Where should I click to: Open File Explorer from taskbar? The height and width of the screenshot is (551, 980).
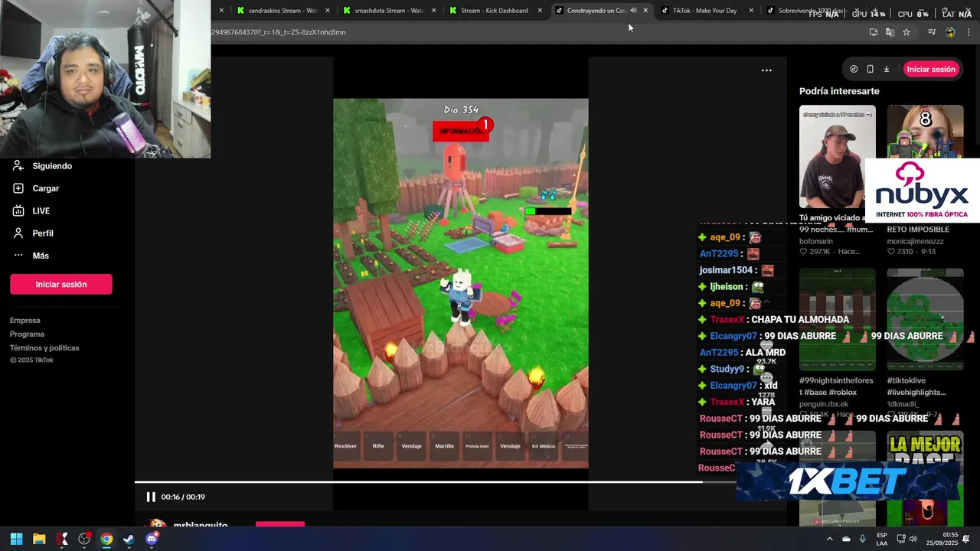click(39, 539)
